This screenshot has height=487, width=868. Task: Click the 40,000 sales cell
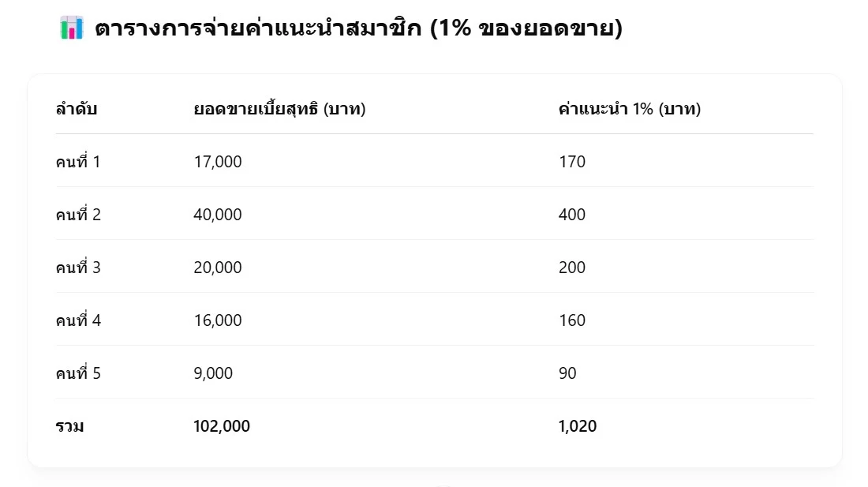click(x=218, y=215)
